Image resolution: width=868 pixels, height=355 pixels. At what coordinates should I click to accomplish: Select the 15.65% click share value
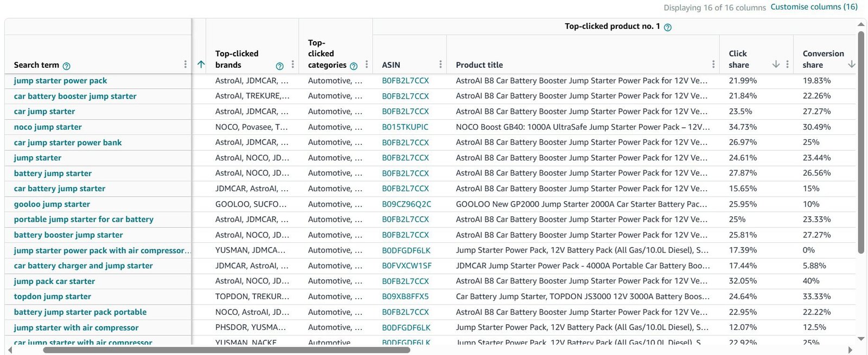click(743, 189)
